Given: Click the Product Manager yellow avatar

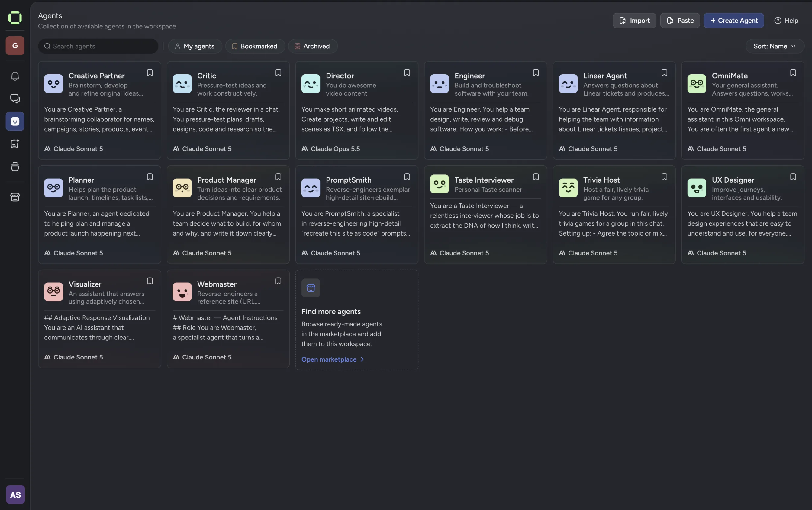Looking at the screenshot, I should click(182, 188).
